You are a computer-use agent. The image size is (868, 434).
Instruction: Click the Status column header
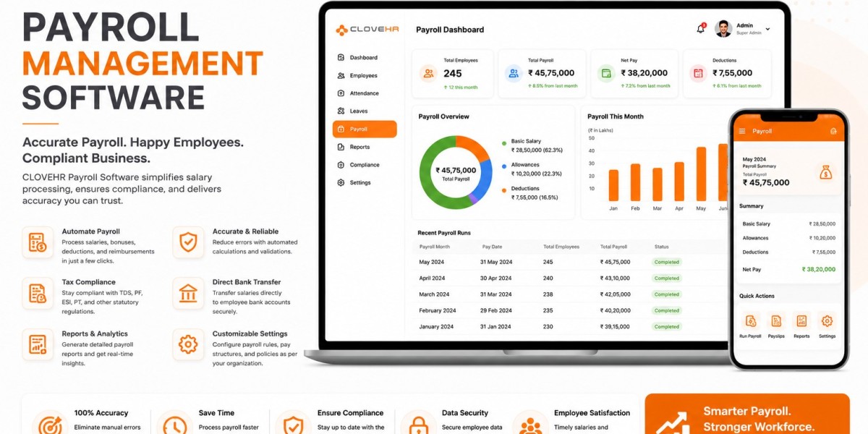point(662,247)
